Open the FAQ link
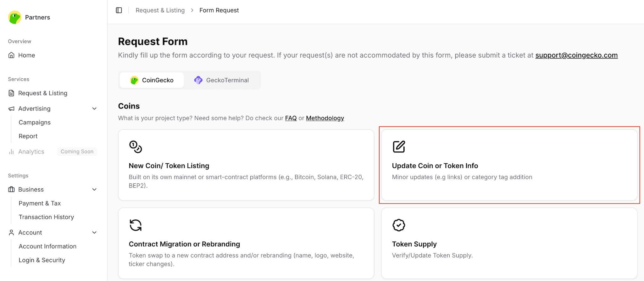 click(x=291, y=118)
